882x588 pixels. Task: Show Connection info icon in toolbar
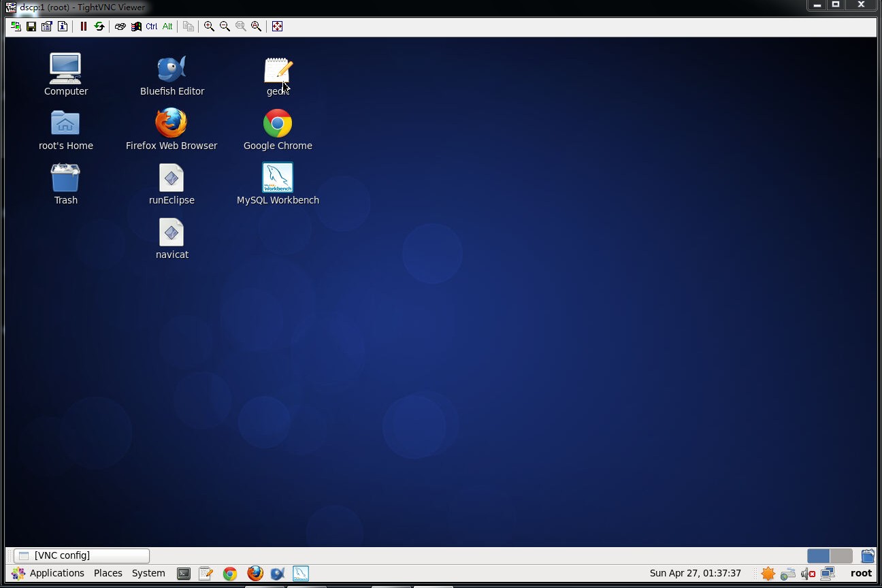[63, 27]
